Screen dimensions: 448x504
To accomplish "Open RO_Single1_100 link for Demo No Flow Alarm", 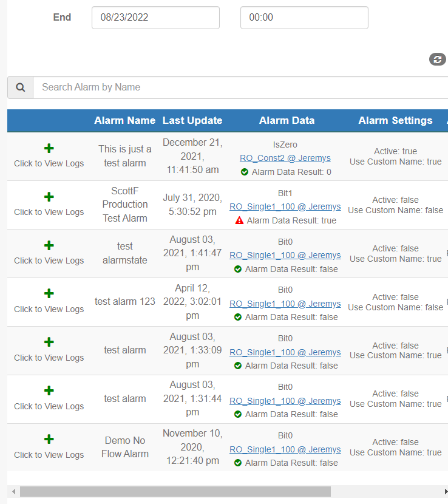I will click(x=285, y=449).
